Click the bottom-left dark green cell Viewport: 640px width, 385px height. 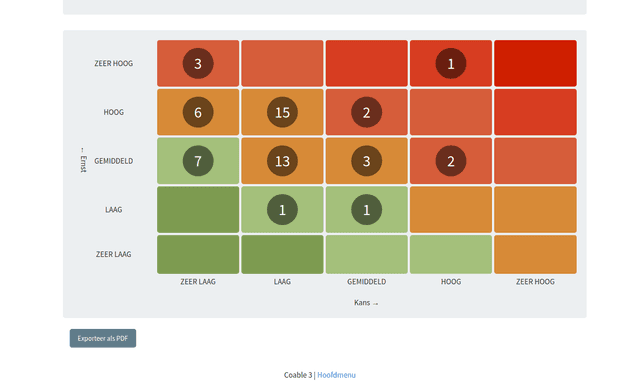(x=198, y=254)
